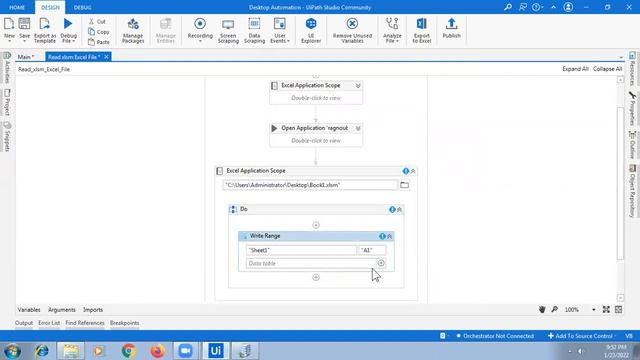
Task: Expand the Open Application activity
Action: click(x=358, y=128)
